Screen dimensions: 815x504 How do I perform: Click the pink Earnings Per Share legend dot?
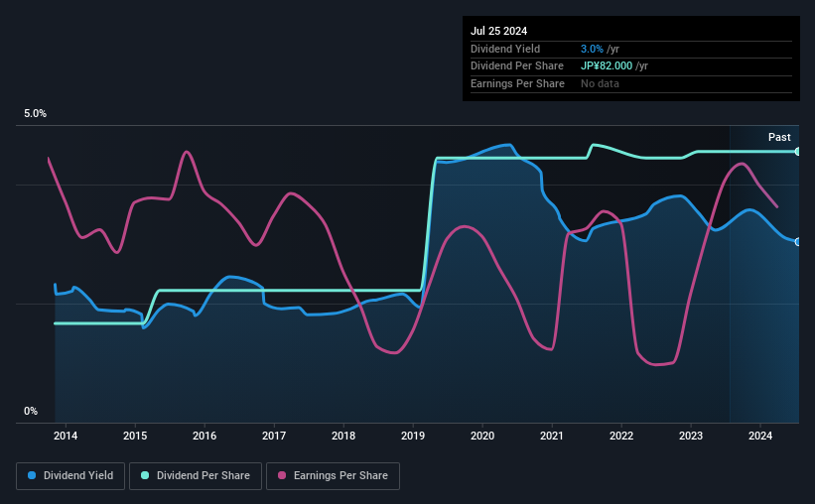pyautogui.click(x=282, y=475)
